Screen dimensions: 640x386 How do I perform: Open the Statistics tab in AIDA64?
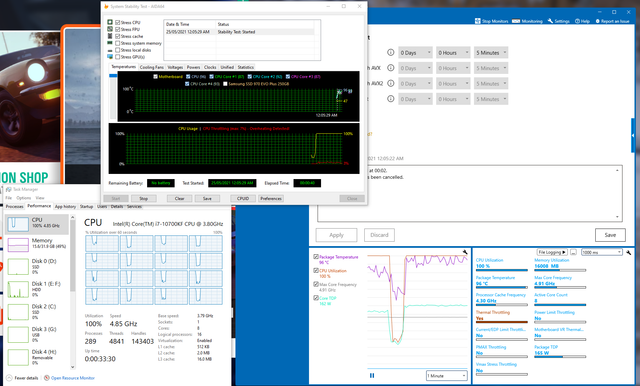(245, 67)
